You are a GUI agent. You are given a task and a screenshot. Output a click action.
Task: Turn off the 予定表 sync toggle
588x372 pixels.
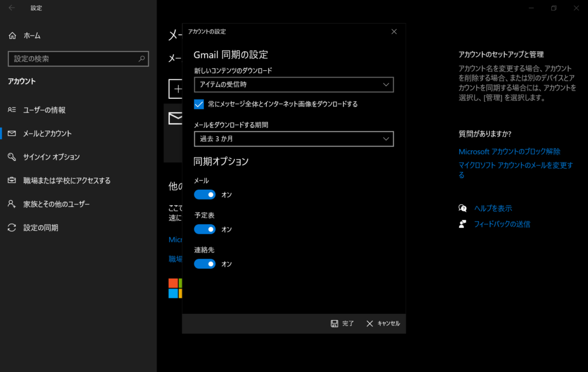click(205, 229)
